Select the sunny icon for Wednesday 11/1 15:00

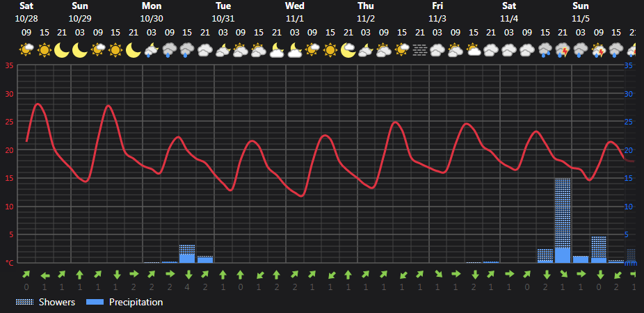pyautogui.click(x=330, y=50)
